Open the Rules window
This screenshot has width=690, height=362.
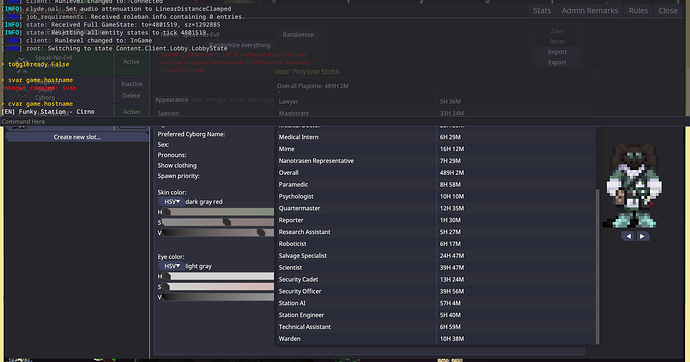click(638, 11)
